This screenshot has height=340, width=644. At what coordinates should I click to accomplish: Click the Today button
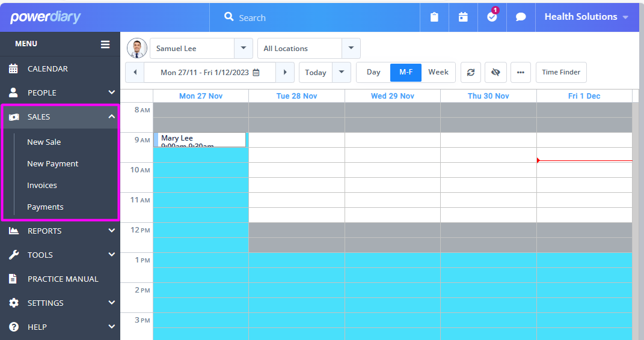point(316,72)
